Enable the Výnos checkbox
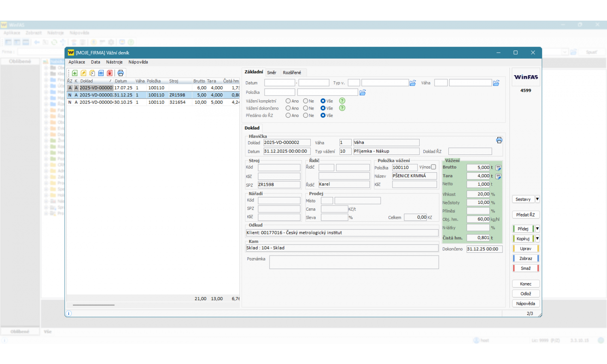This screenshot has width=607, height=364. click(433, 167)
